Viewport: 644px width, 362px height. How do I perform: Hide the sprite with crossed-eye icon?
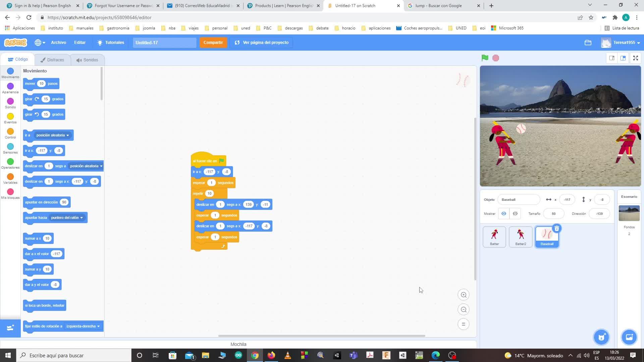pos(515,214)
